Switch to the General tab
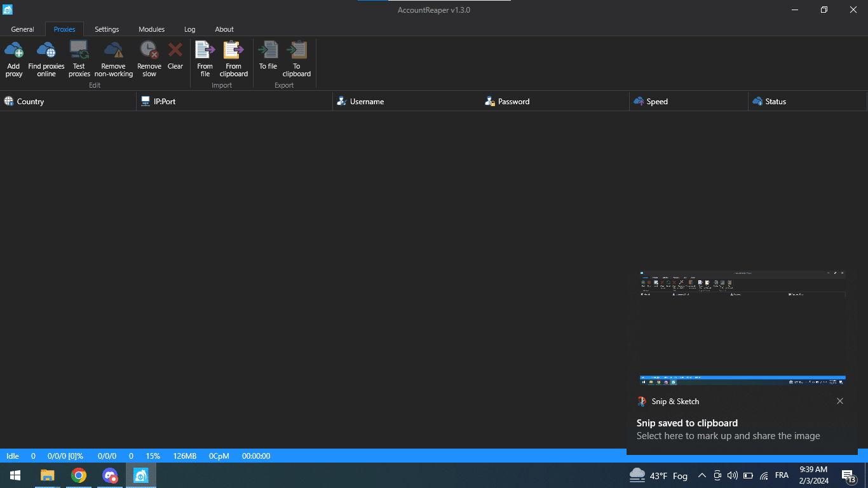 23,29
